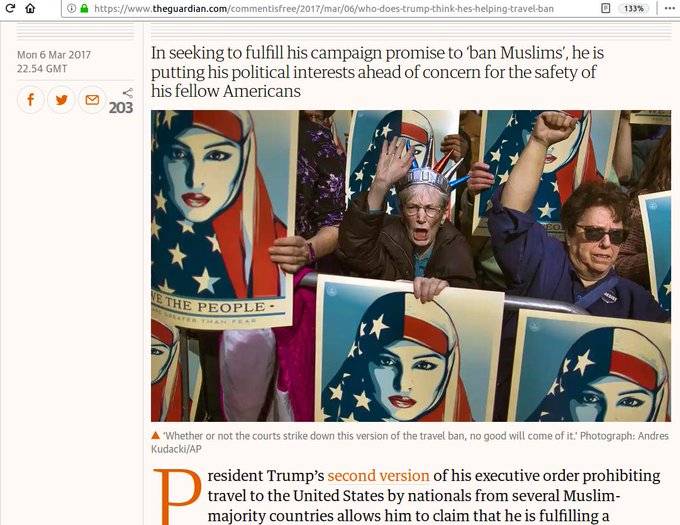View the green padlock connection security details
Viewport: 680px width, 525px height.
pyautogui.click(x=84, y=8)
